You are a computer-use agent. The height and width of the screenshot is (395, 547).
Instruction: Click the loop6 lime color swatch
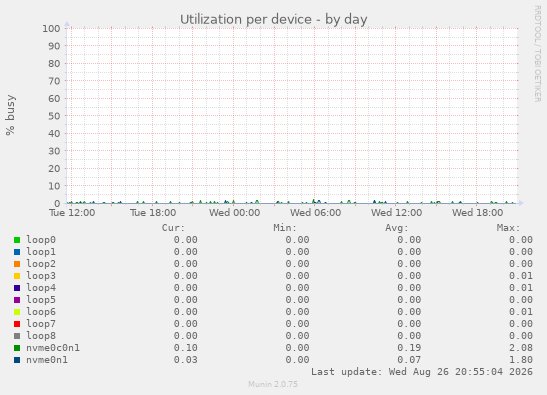(x=17, y=312)
